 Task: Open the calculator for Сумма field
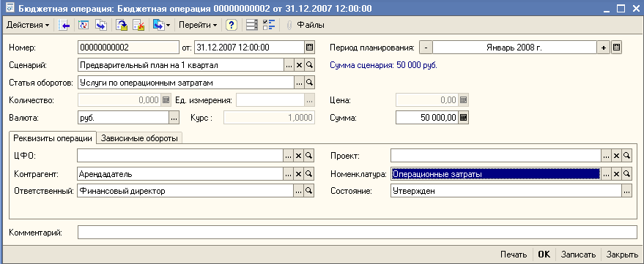463,118
